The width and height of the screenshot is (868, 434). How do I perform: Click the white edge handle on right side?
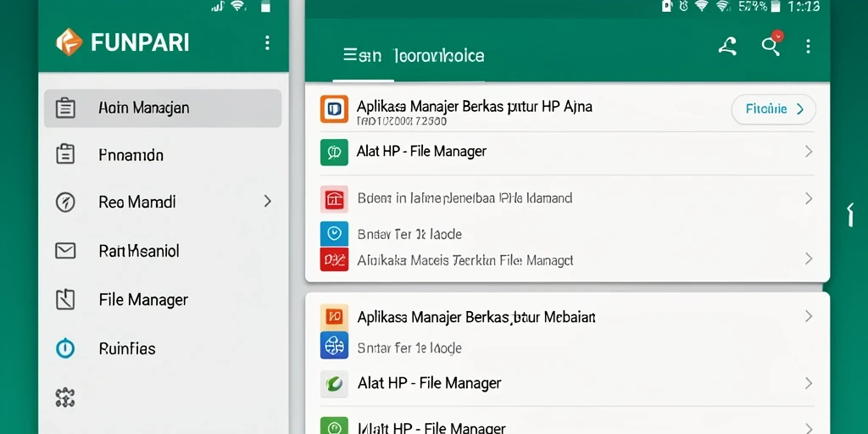point(850,214)
